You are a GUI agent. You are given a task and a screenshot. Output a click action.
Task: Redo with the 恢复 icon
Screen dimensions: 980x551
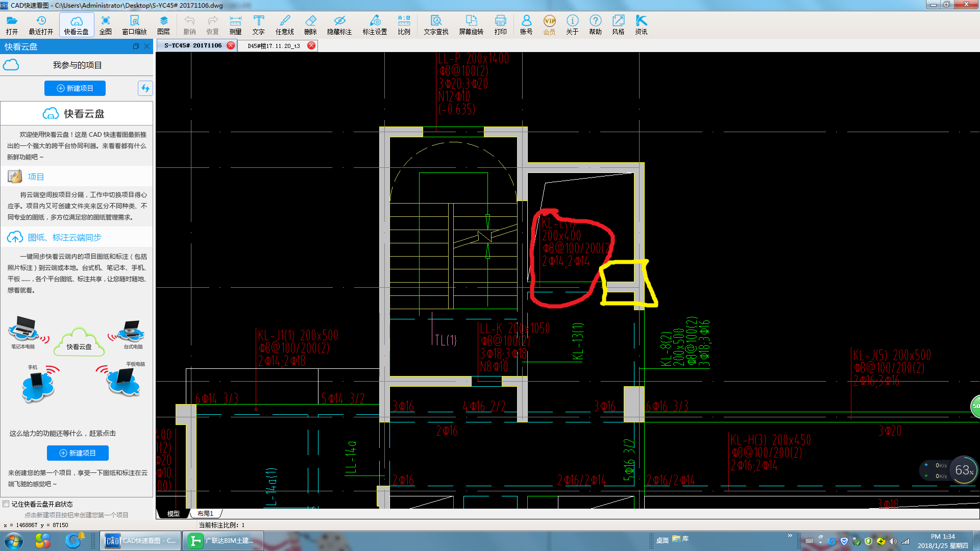(212, 24)
